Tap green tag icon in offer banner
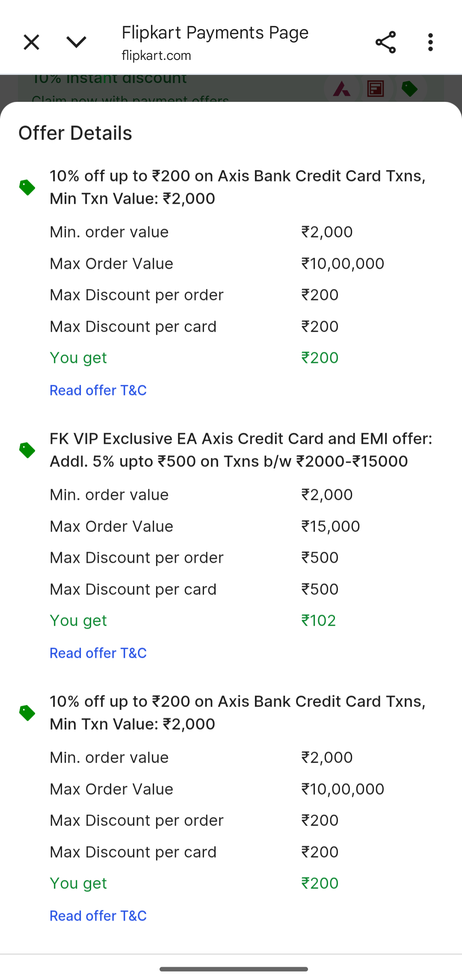The image size is (462, 980). [x=409, y=89]
